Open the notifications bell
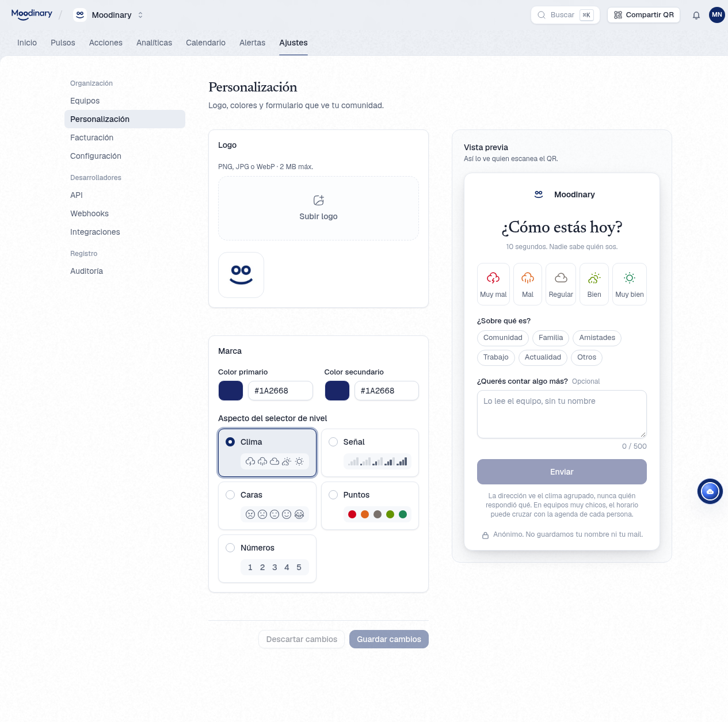728x722 pixels. point(696,15)
